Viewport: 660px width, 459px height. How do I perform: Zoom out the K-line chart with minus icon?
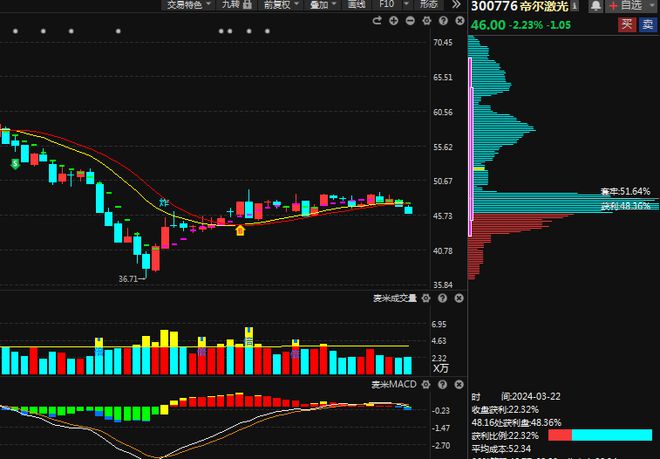[x=410, y=21]
